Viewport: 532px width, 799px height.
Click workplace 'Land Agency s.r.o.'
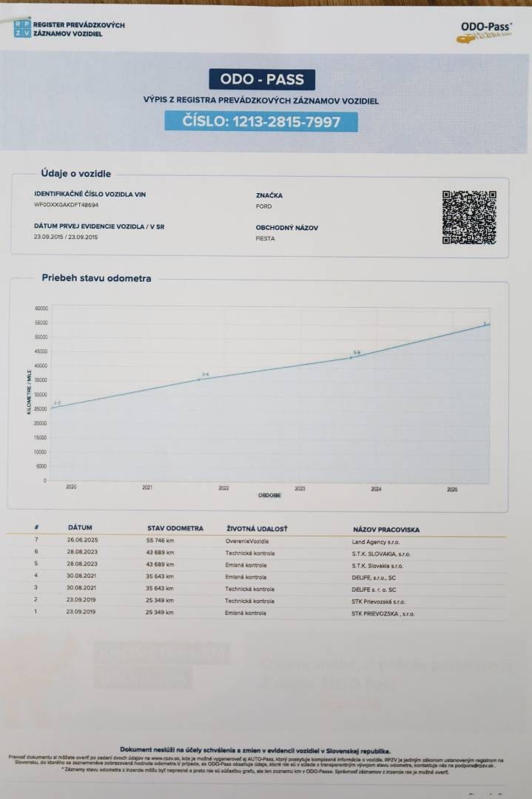click(x=376, y=542)
